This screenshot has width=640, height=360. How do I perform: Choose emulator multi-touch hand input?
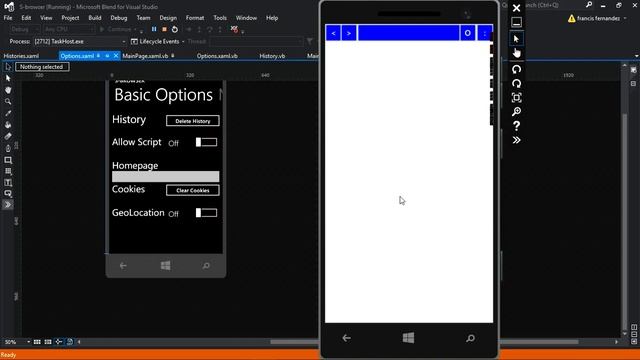point(516,53)
